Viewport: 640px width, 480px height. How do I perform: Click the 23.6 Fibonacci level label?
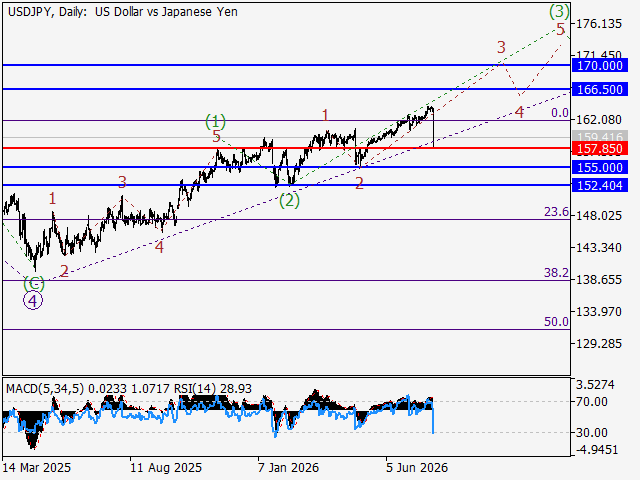click(556, 211)
